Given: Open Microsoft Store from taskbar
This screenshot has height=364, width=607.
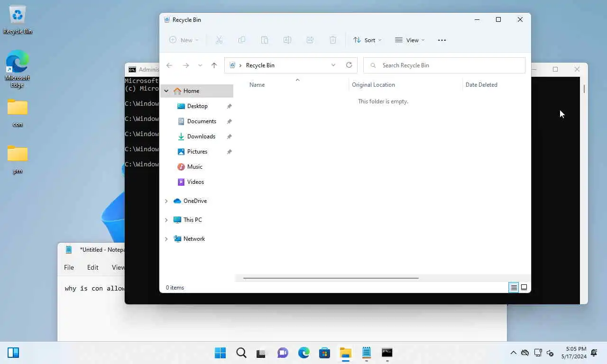Looking at the screenshot, I should (x=324, y=353).
